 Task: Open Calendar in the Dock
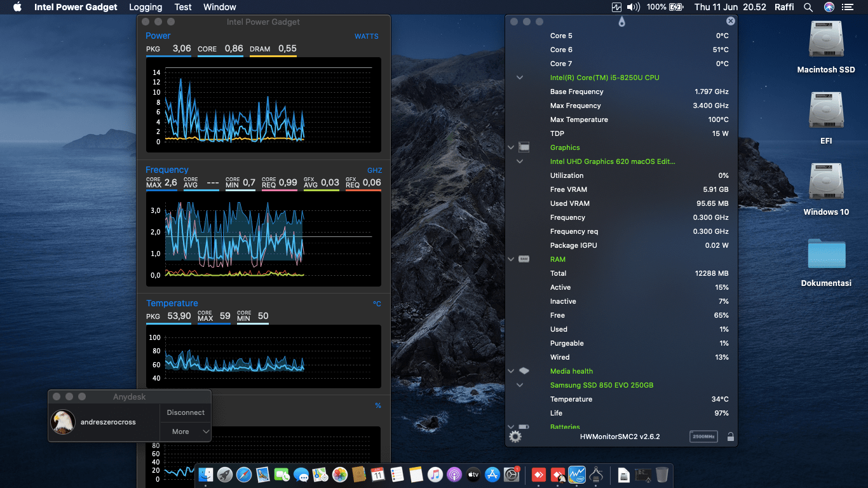coord(377,474)
